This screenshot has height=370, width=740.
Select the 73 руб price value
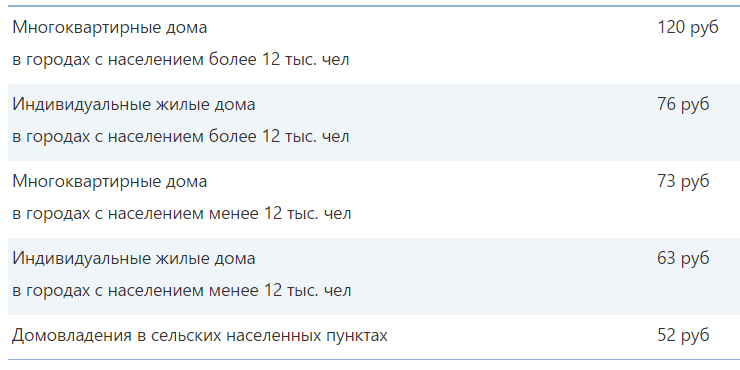click(x=683, y=181)
